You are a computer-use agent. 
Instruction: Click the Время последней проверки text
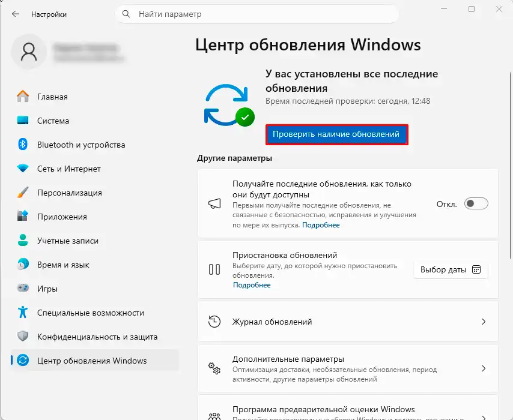348,101
